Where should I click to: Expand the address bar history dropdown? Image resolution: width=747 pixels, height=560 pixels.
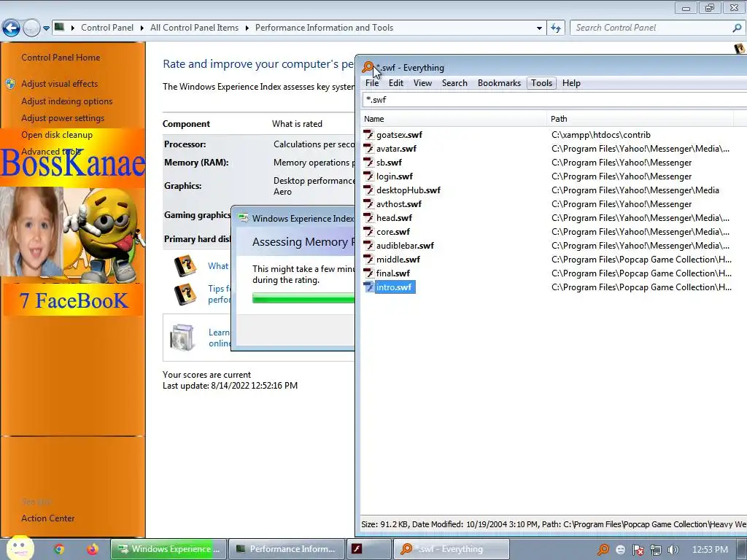(539, 28)
